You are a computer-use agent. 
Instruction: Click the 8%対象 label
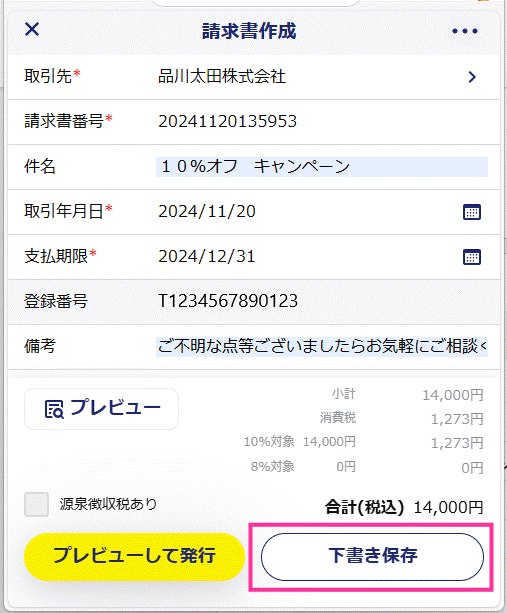coord(272,466)
